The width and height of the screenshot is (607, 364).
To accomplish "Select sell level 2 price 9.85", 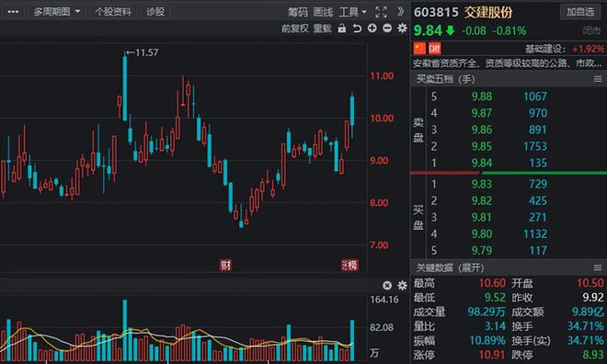I will coord(482,146).
